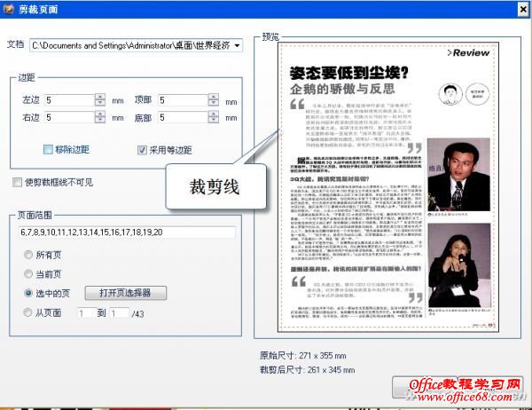Click the 裁剪后尺寸: 261 x 345 mm text
Screen dimensions: 532x410
[307, 369]
